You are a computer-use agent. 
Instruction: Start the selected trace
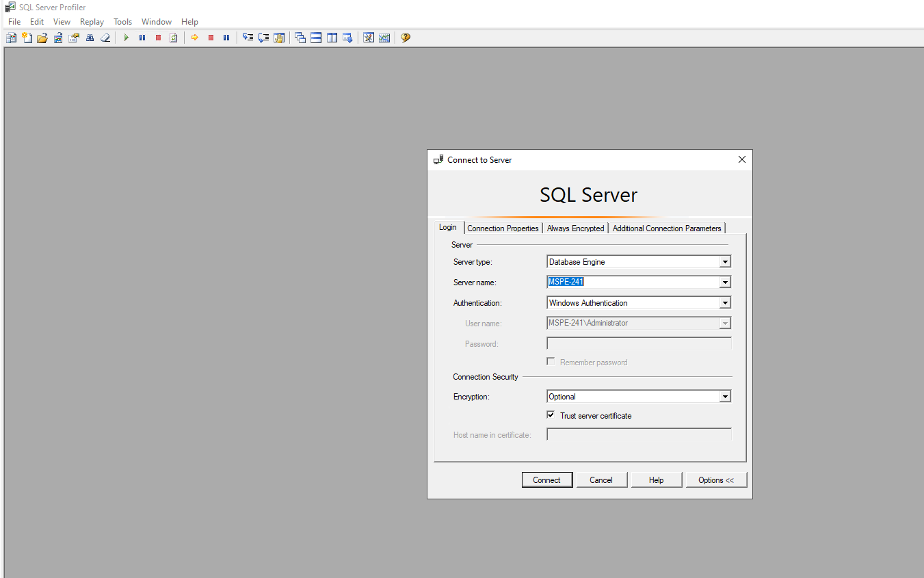click(126, 38)
